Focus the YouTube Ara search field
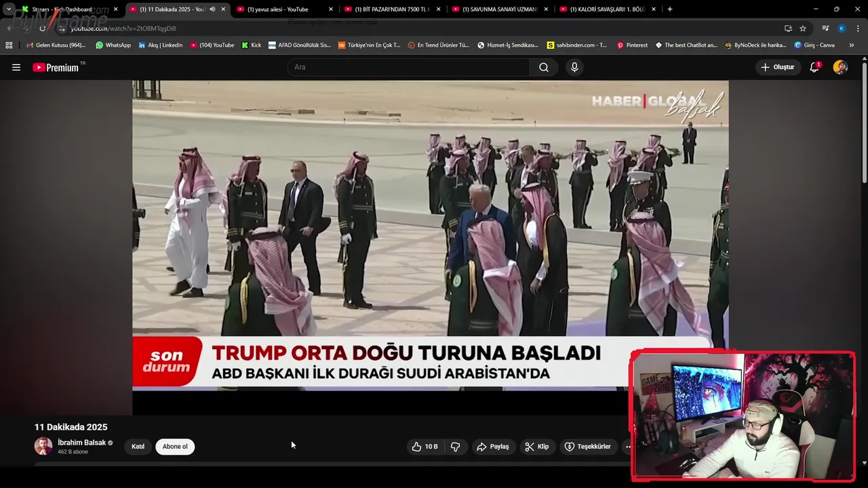Viewport: 868px width, 488px height. click(x=408, y=67)
